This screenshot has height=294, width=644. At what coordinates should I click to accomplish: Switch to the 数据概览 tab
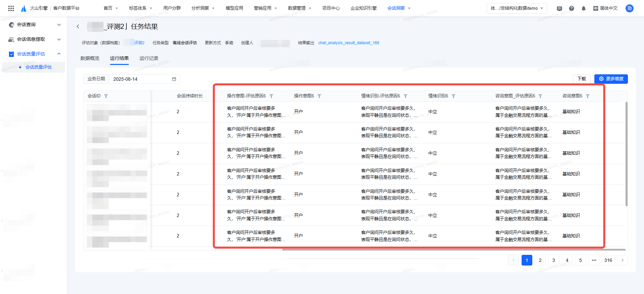click(90, 58)
